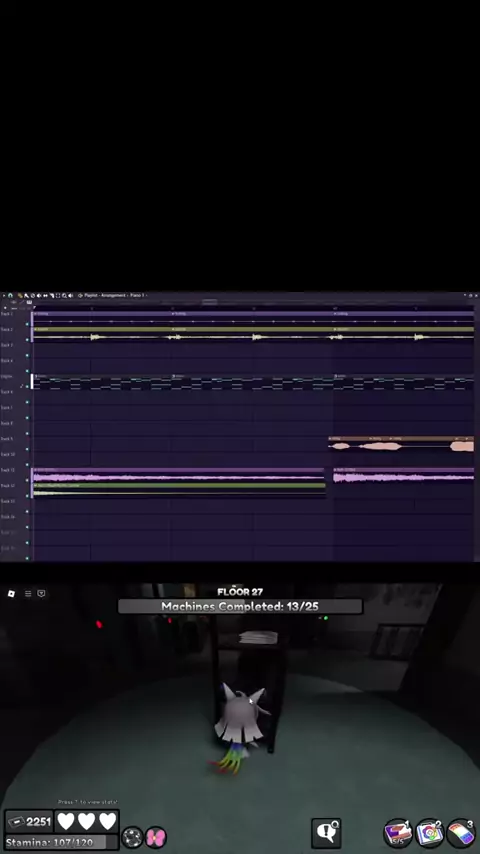
Task: Use inventory item slot 2 icon
Action: 429,833
